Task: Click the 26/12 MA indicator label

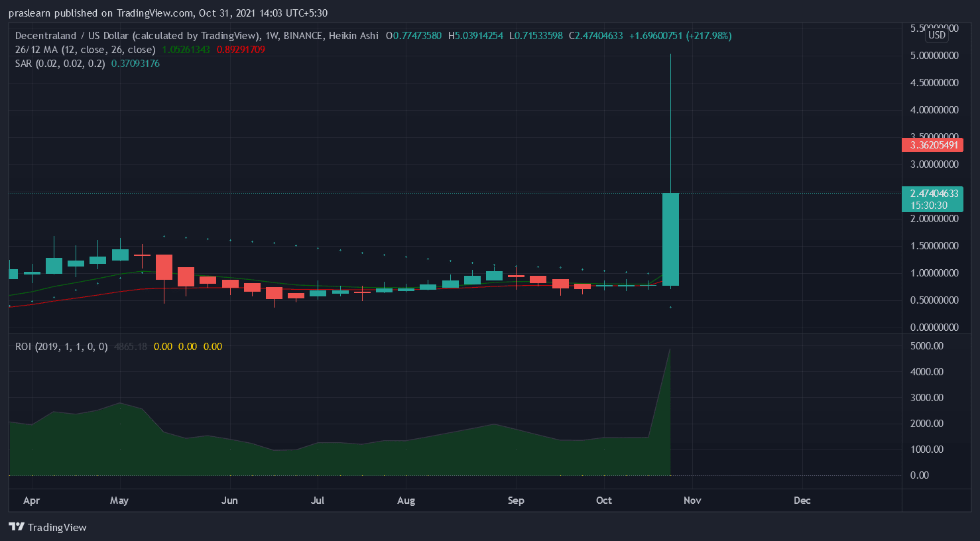Action: coord(85,50)
